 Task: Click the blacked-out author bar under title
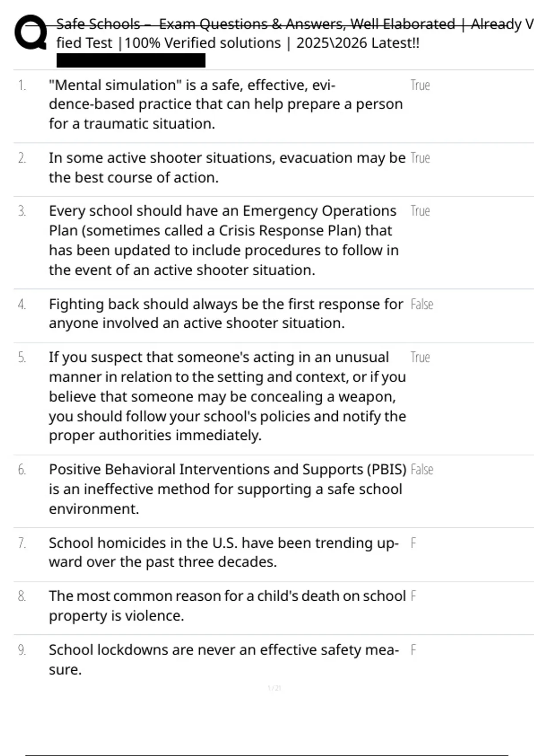coord(131,60)
